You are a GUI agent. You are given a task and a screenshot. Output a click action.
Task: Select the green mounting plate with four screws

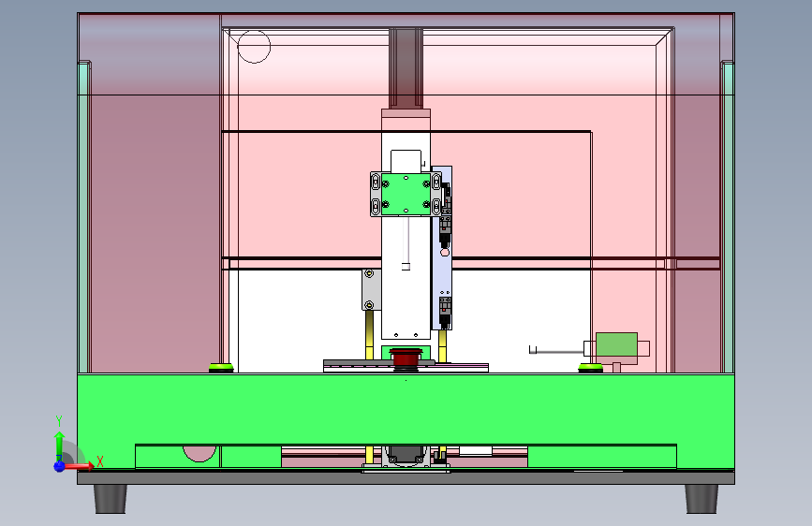406,194
